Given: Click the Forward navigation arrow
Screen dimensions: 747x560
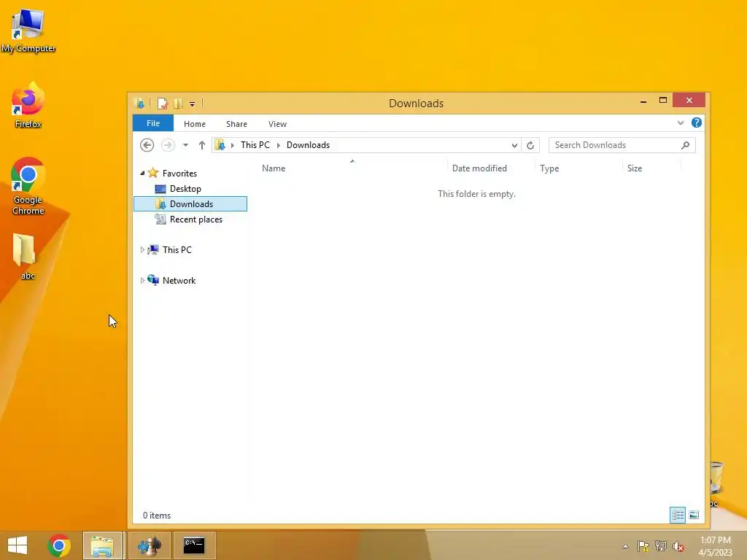Looking at the screenshot, I should pyautogui.click(x=168, y=145).
